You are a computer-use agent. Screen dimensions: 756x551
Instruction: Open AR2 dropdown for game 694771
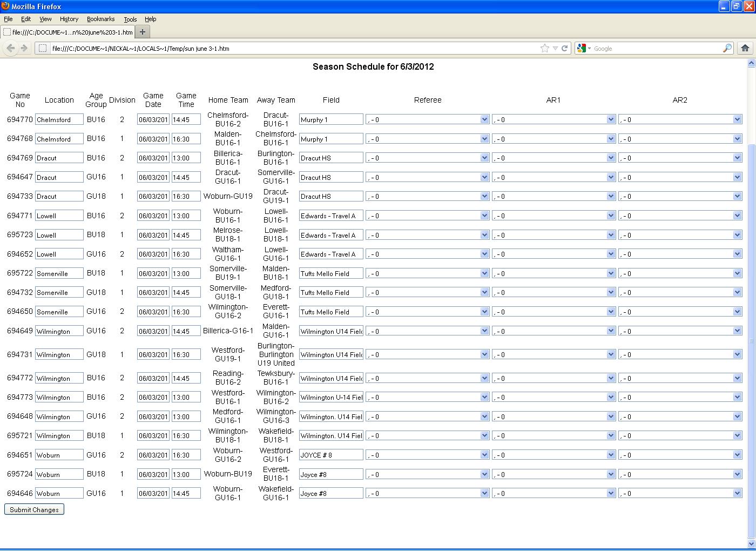680,216
